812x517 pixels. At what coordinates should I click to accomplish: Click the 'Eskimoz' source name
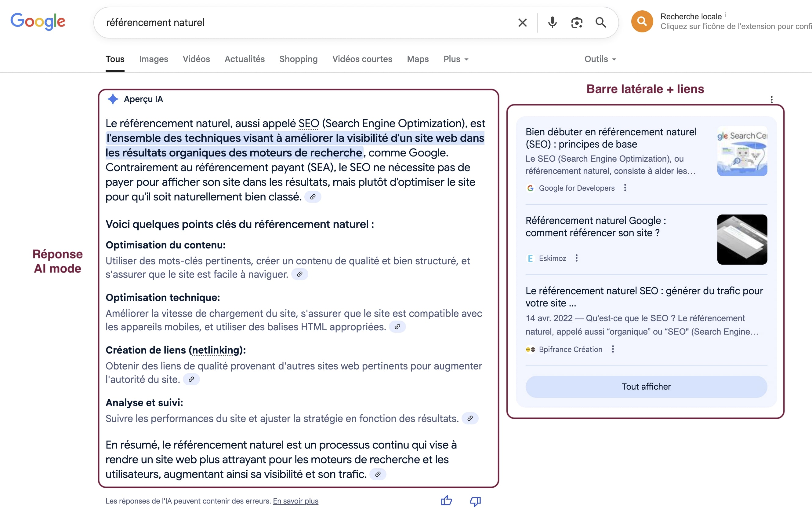552,258
